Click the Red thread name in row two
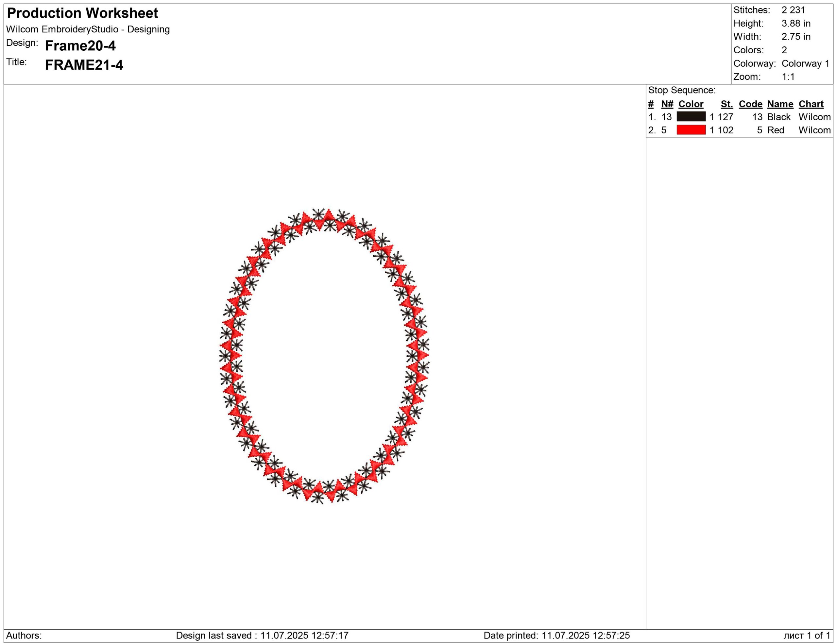837x644 pixels. tap(776, 130)
